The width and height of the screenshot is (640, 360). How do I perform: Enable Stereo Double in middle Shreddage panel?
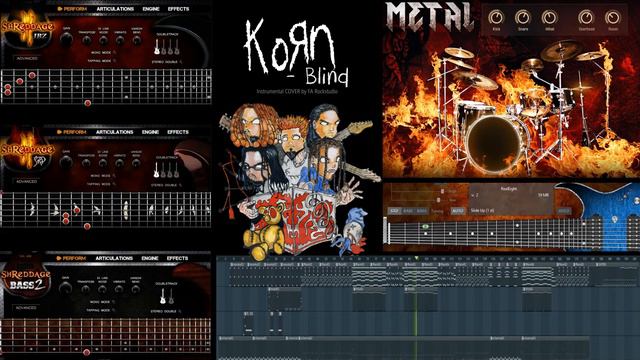coord(180,185)
